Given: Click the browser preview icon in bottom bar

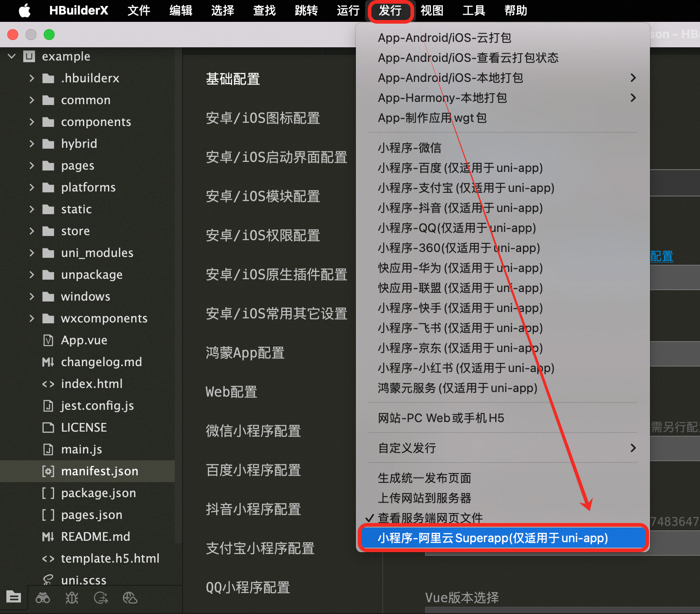Looking at the screenshot, I should (x=130, y=598).
